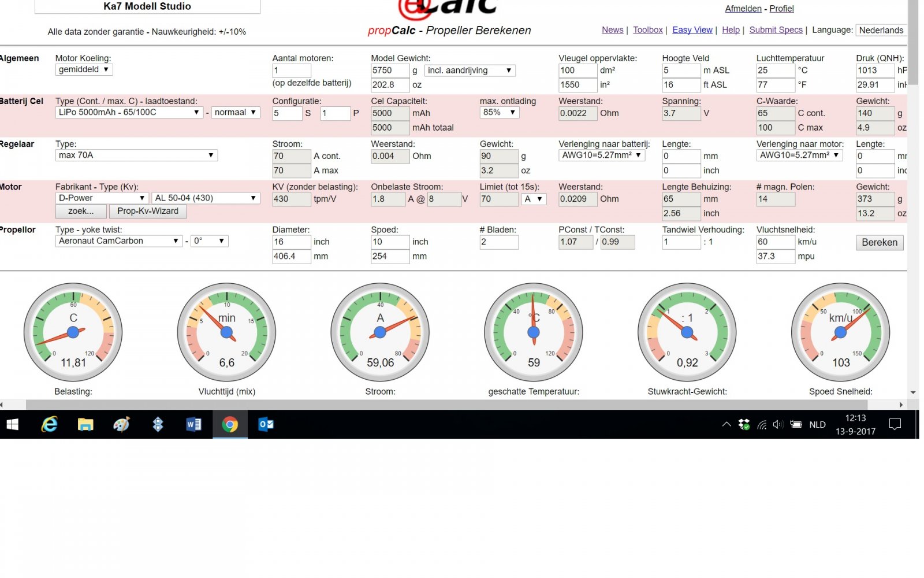Image resolution: width=924 pixels, height=578 pixels.
Task: Open the laadtoestand 'normaal' dropdown
Action: pos(236,112)
